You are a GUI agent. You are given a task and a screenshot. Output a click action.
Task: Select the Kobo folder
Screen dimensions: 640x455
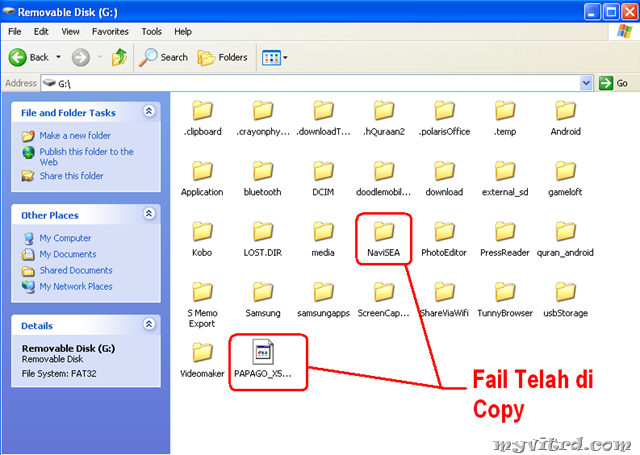click(x=202, y=239)
